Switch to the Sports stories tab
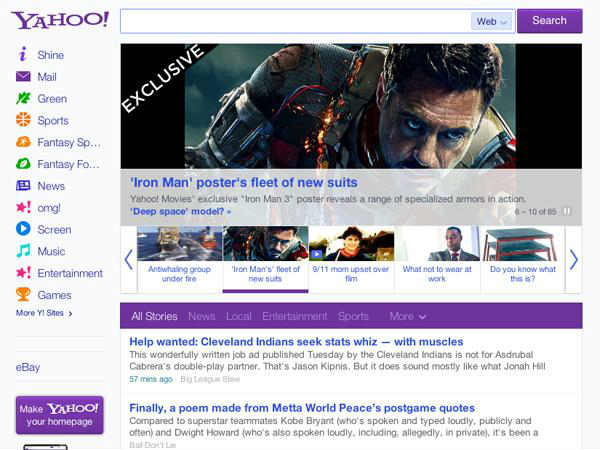This screenshot has height=450, width=600. pyautogui.click(x=353, y=316)
